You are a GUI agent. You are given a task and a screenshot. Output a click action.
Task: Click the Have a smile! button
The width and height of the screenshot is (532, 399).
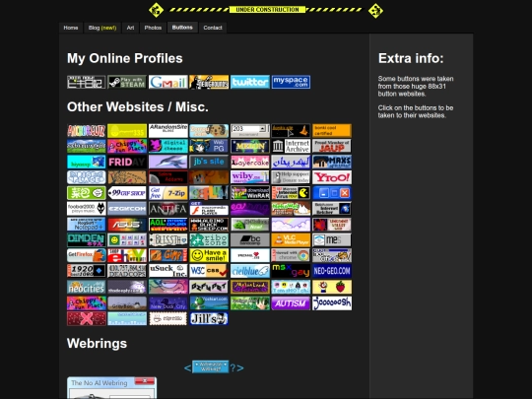[209, 255]
